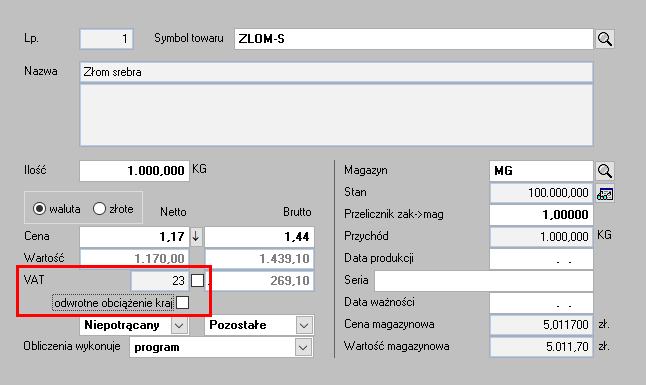Select the waluta radio button
The width and height of the screenshot is (646, 385).
(x=39, y=209)
